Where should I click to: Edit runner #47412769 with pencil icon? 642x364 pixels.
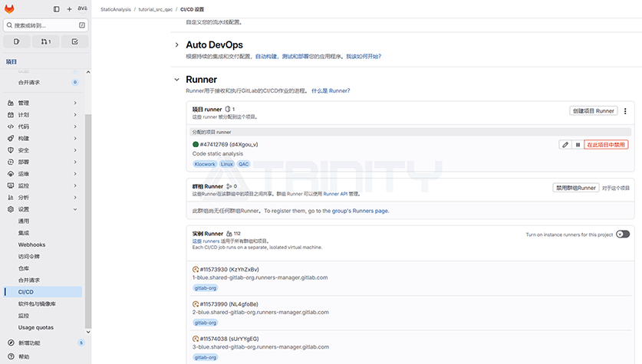(x=565, y=144)
